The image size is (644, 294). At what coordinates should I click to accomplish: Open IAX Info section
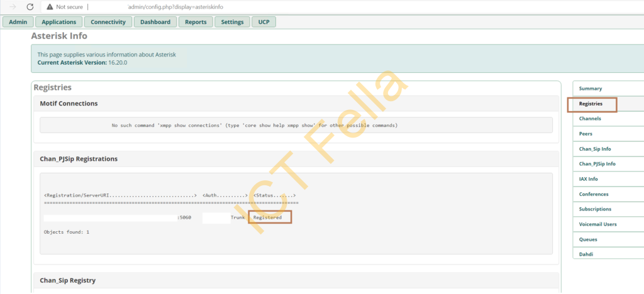click(608, 179)
